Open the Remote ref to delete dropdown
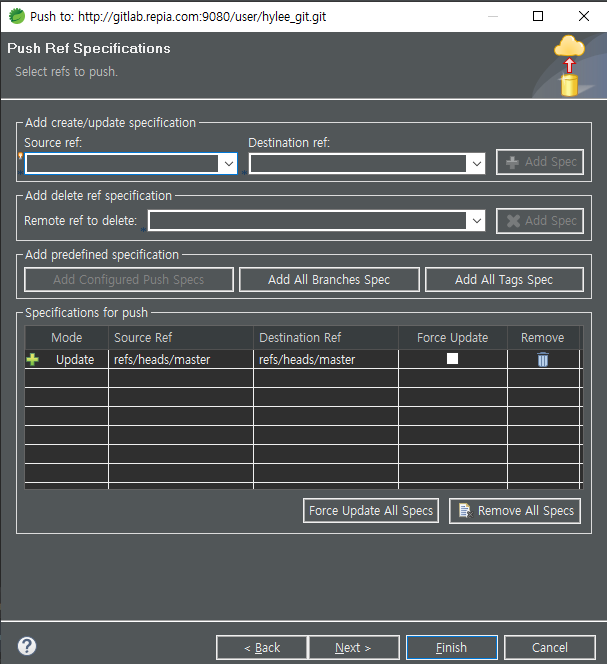This screenshot has height=664, width=607. [x=475, y=221]
